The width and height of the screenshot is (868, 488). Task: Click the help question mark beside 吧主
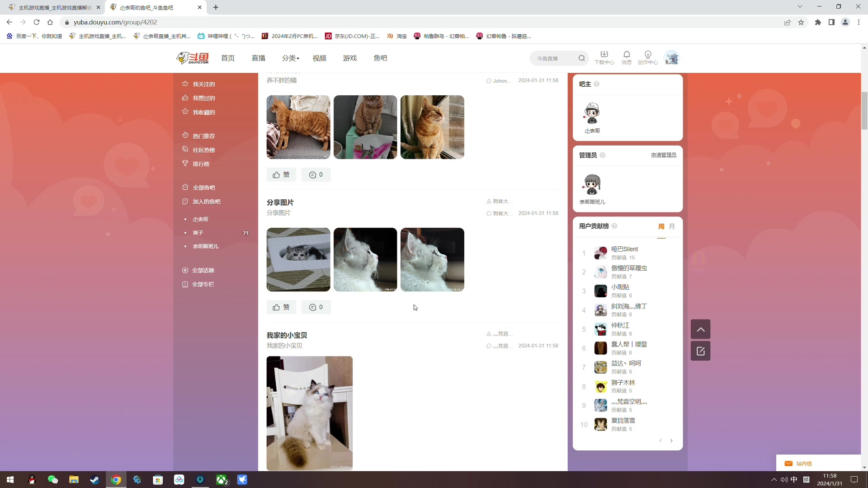[x=596, y=84]
